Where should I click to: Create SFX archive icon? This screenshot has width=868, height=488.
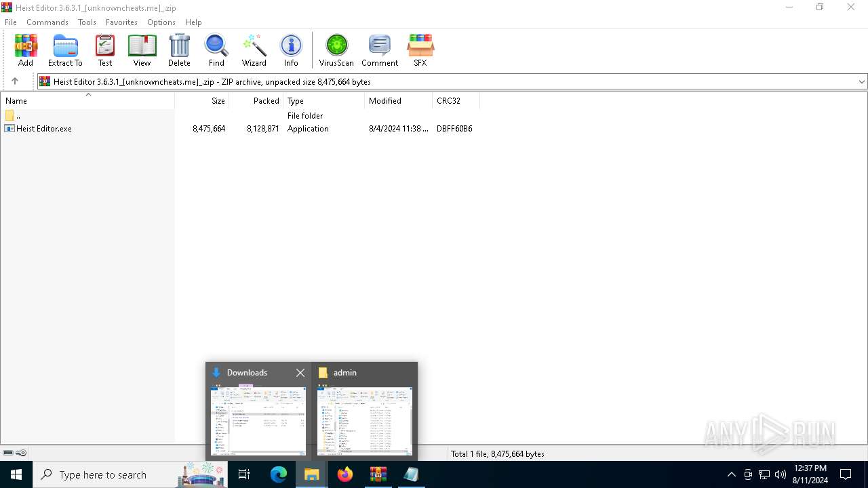420,50
